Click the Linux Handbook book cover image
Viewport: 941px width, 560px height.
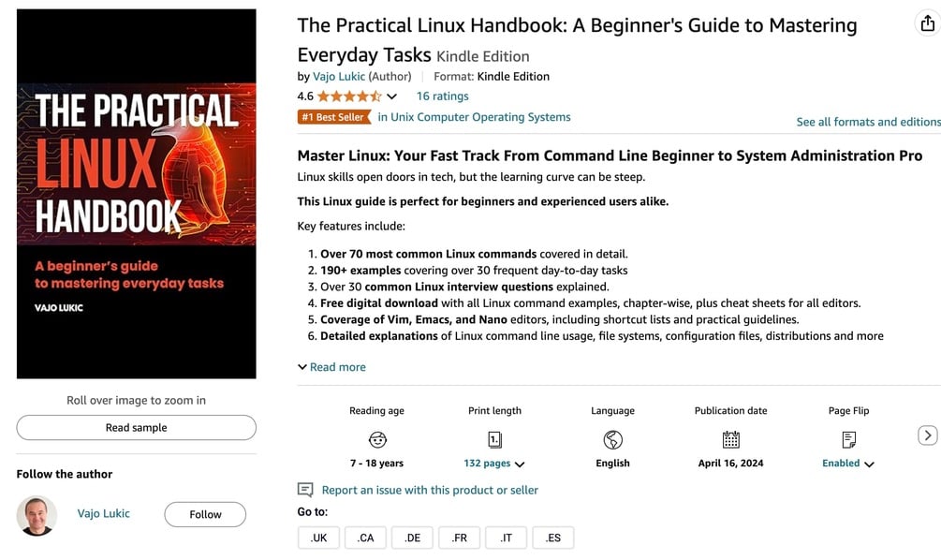coord(136,193)
